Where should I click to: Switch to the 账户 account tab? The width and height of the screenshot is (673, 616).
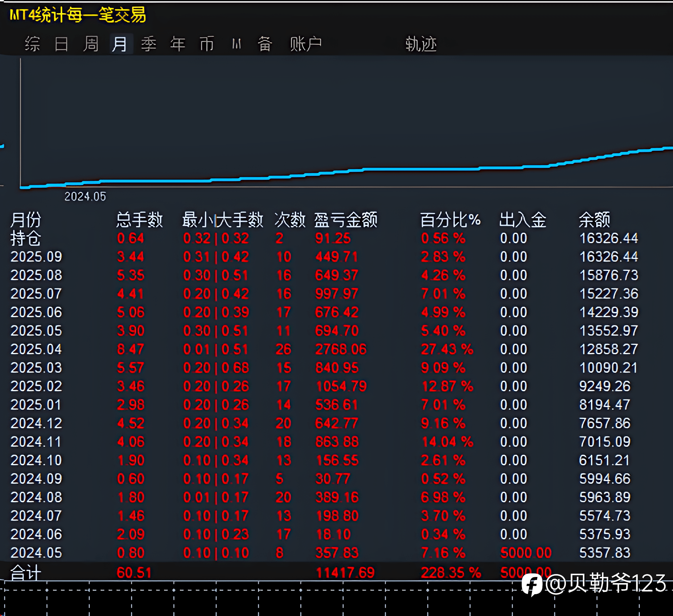click(306, 44)
